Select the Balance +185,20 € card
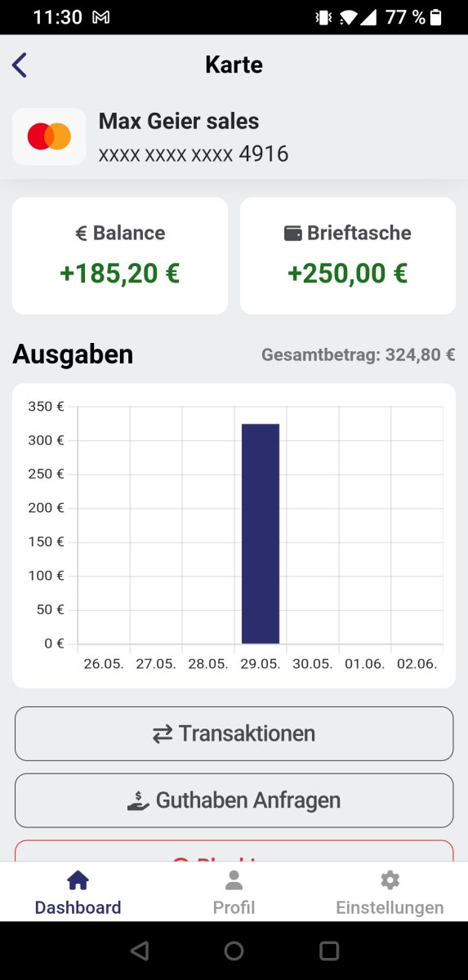This screenshot has height=980, width=468. (x=120, y=256)
